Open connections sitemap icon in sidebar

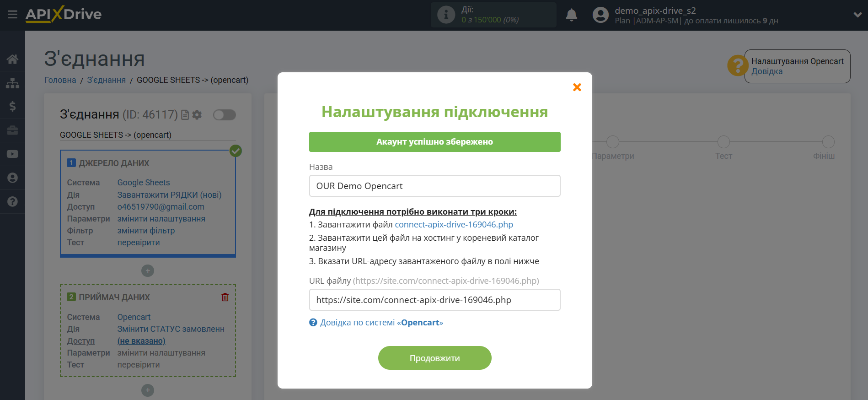coord(12,83)
